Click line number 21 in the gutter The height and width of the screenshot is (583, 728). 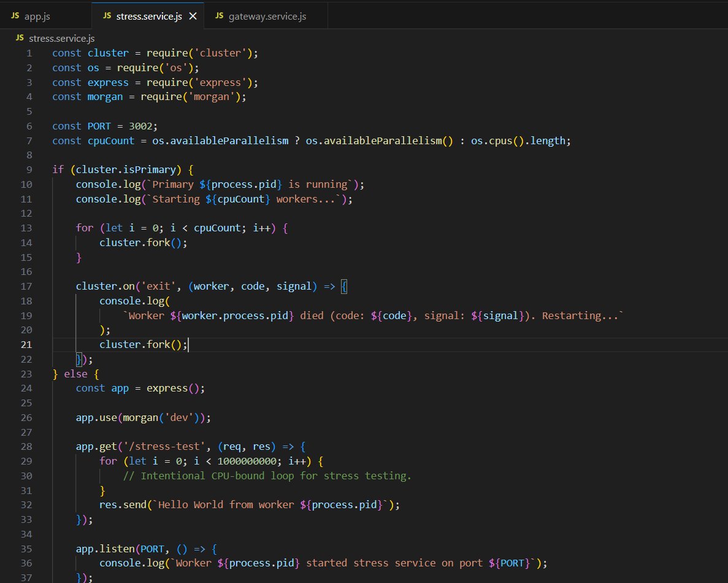[26, 345]
